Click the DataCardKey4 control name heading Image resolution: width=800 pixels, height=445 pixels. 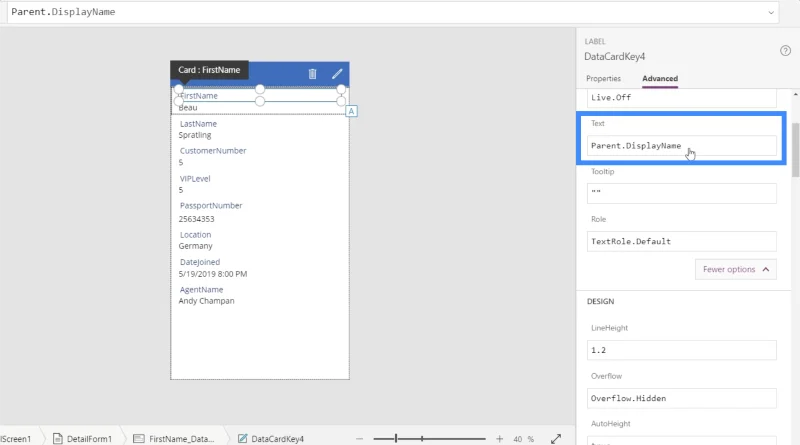615,57
